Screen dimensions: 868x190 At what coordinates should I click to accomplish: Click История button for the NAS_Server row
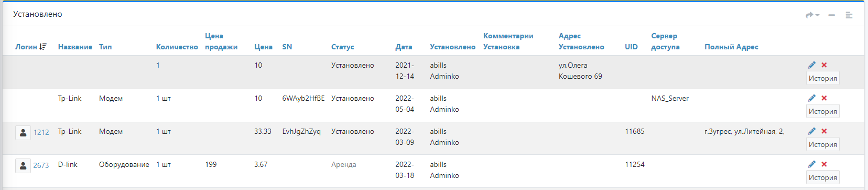[822, 111]
